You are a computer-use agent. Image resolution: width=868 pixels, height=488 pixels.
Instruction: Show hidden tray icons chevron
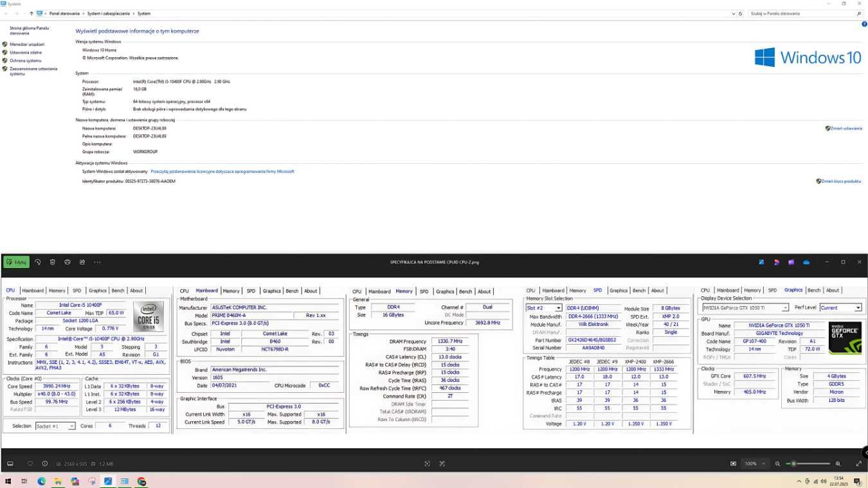(x=800, y=481)
